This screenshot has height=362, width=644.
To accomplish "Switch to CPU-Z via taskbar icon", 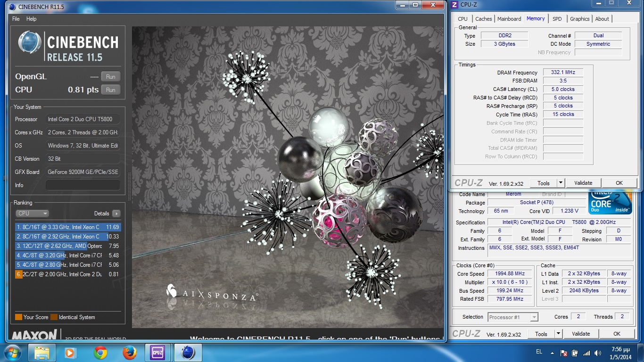I will pyautogui.click(x=157, y=352).
